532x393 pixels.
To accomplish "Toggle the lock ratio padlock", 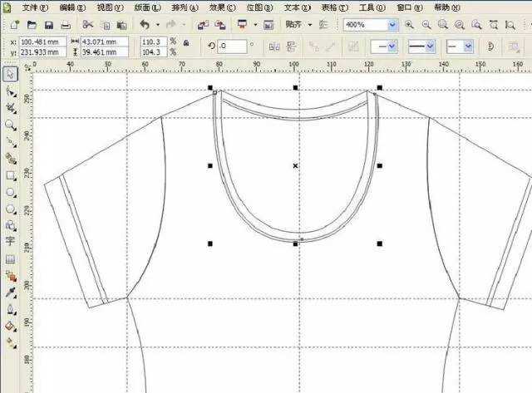I will pyautogui.click(x=185, y=42).
